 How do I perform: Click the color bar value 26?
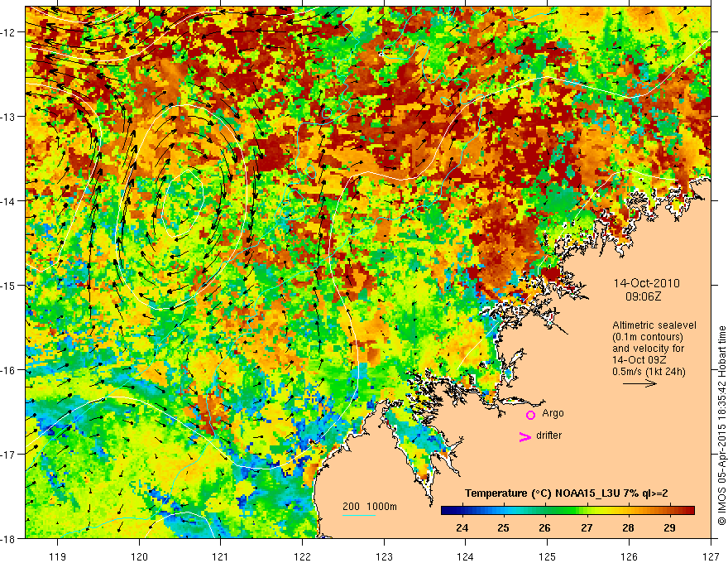[545, 528]
